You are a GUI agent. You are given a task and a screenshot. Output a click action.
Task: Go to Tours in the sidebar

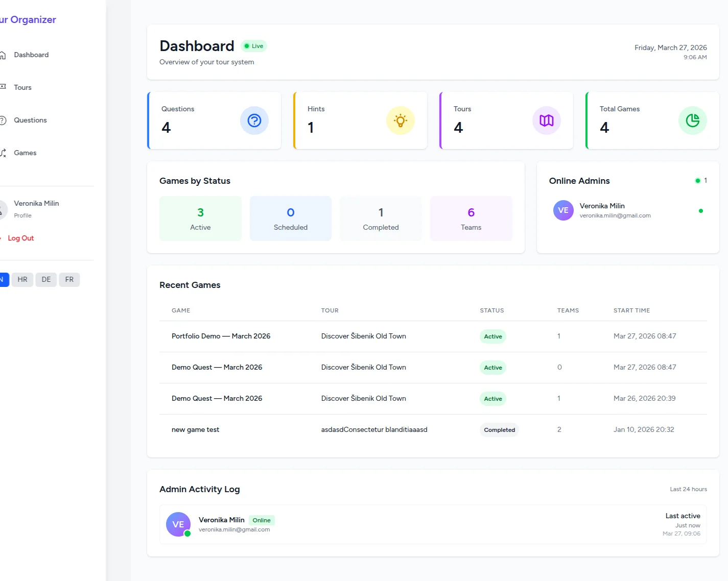(x=22, y=87)
